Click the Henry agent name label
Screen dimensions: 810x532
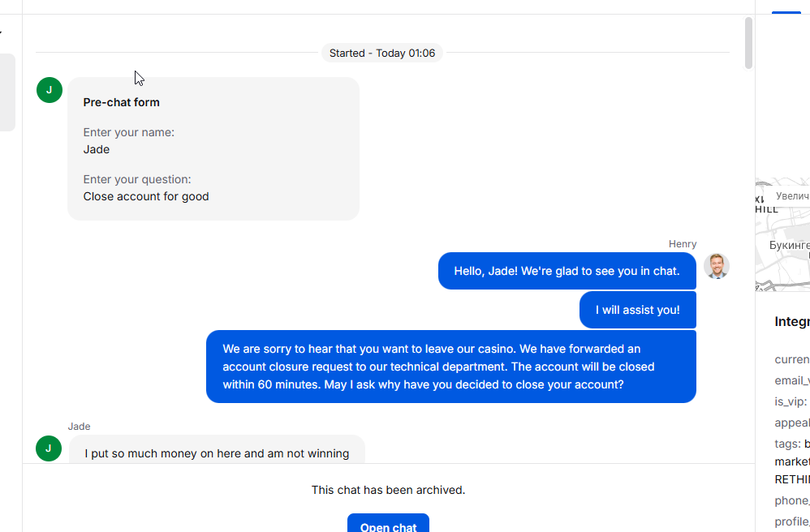683,244
